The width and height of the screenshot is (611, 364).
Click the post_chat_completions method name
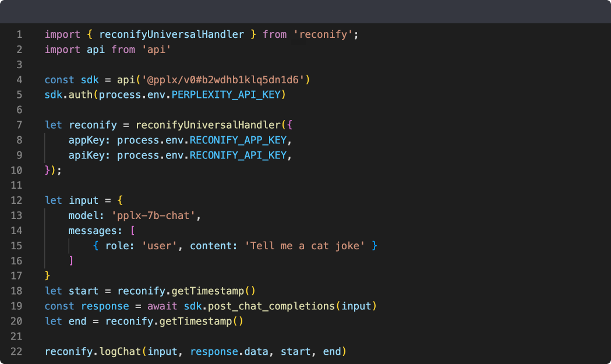[275, 306]
